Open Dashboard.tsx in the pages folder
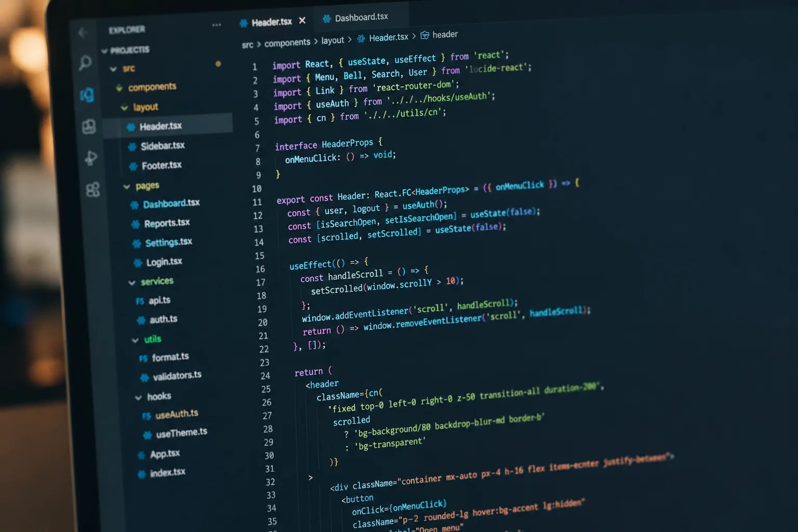Image resolution: width=798 pixels, height=532 pixels. (x=171, y=204)
